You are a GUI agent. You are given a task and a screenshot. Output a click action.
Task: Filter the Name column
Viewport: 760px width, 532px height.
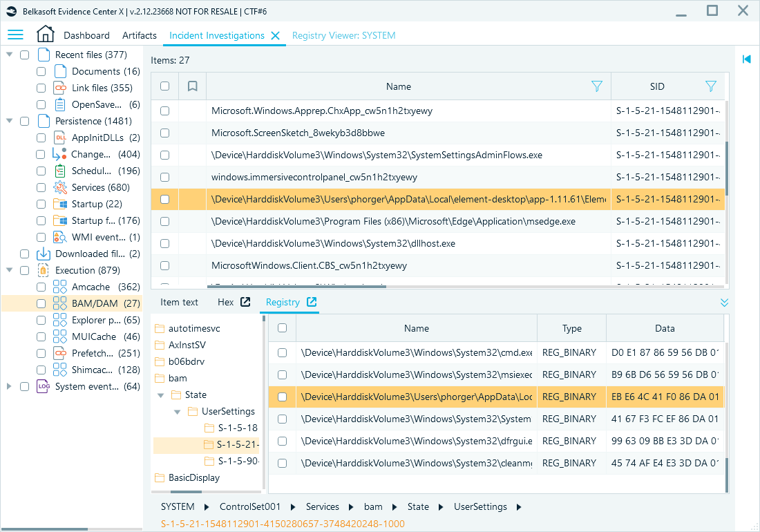597,86
